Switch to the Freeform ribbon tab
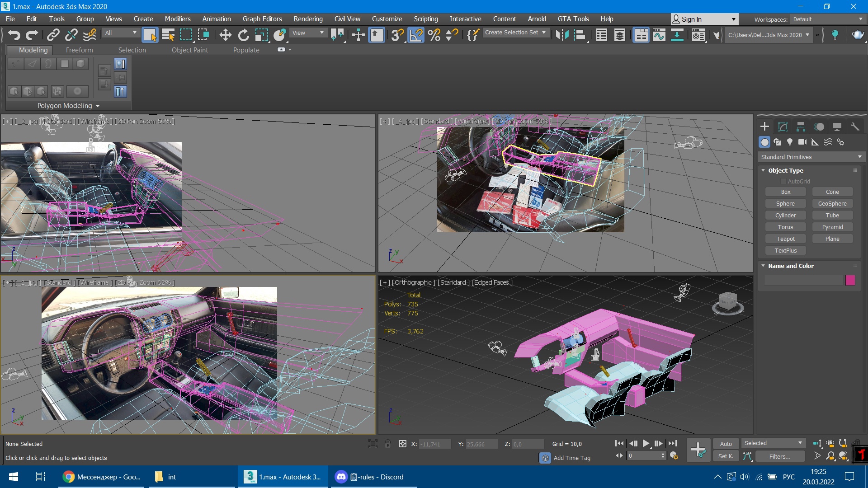This screenshot has height=488, width=868. (79, 50)
